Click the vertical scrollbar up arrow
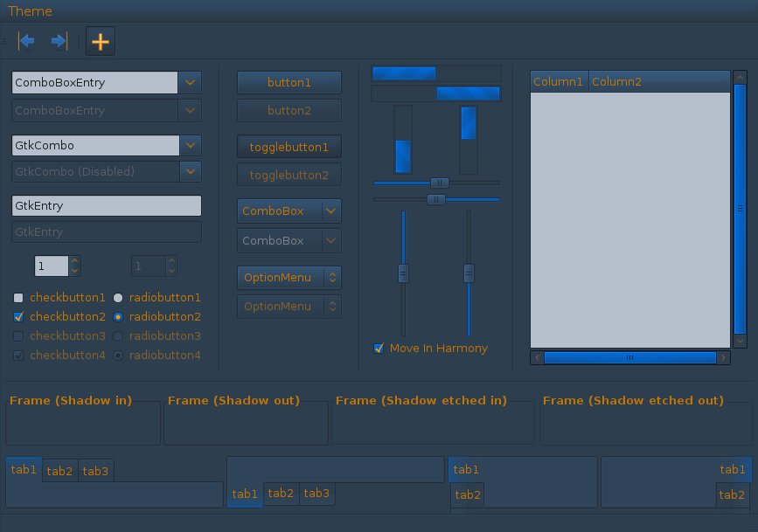 pyautogui.click(x=740, y=78)
